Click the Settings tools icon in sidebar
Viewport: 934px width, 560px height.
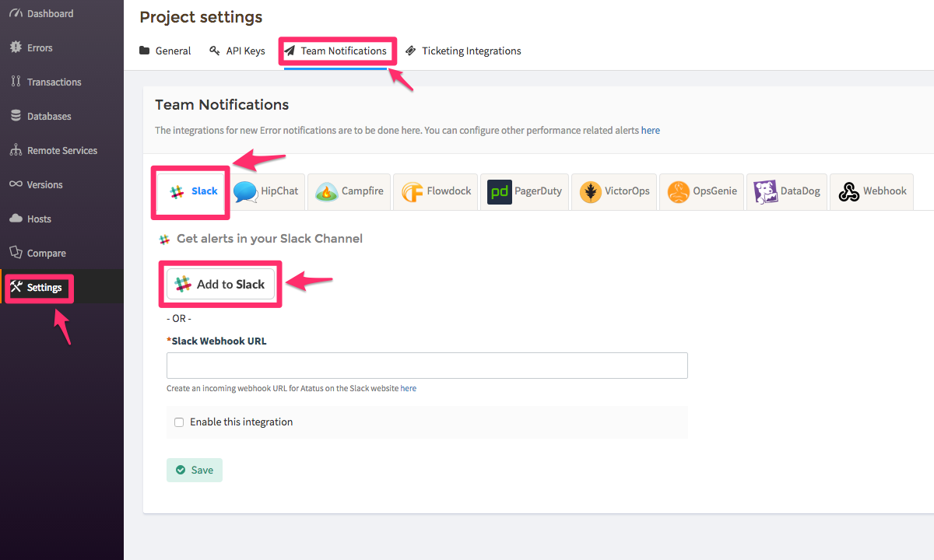(16, 287)
